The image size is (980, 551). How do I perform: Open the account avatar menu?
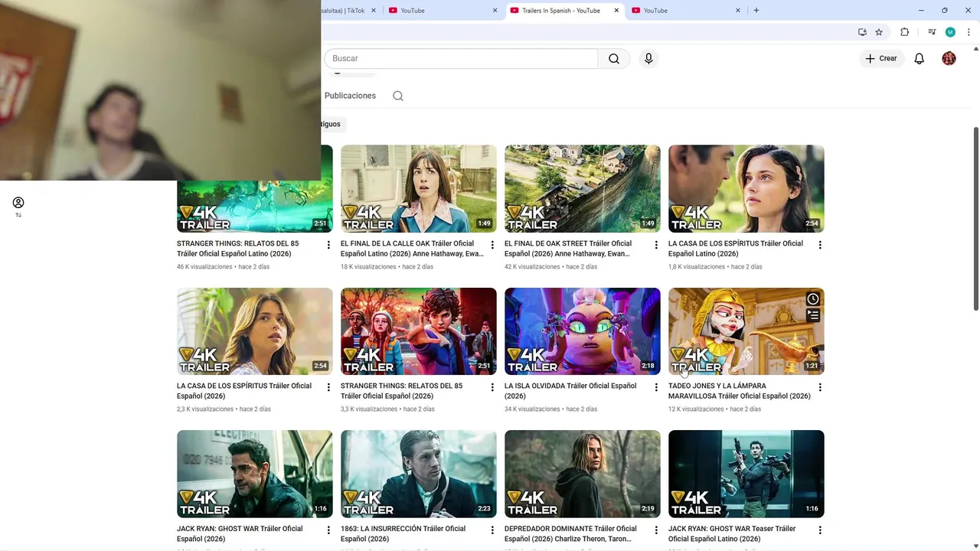[949, 58]
